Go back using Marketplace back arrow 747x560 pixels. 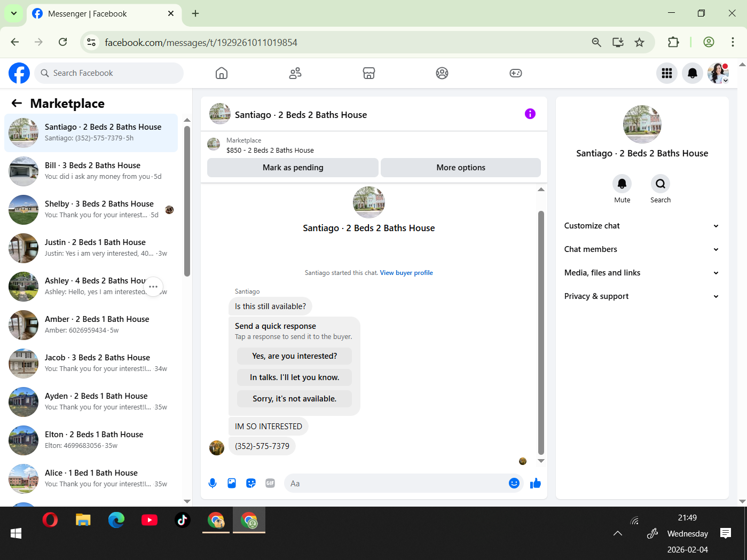tap(17, 104)
